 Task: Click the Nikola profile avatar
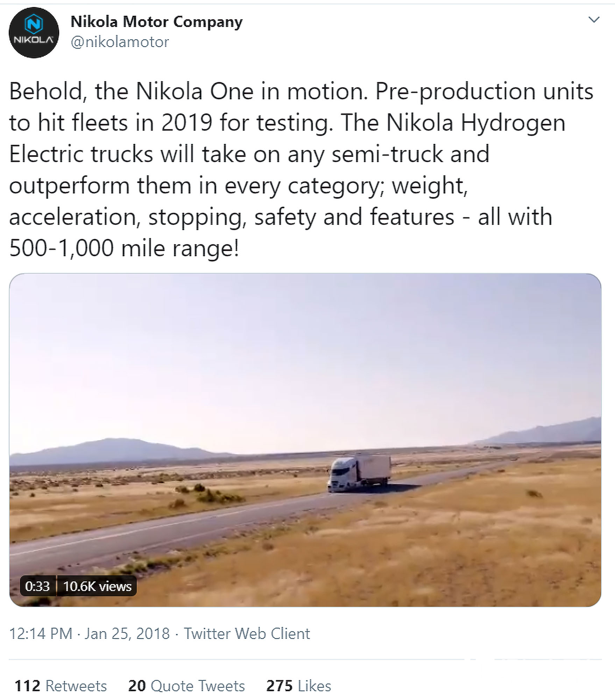point(34,33)
